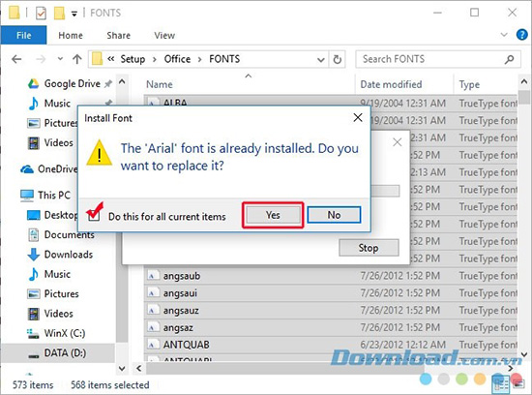Image resolution: width=532 pixels, height=395 pixels.
Task: Open pinned Music in Quick access
Action: [57, 104]
